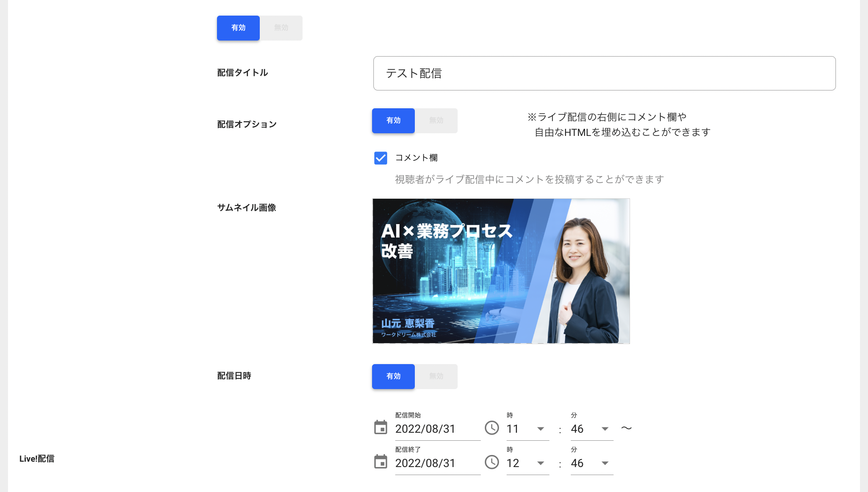The image size is (868, 492).
Task: Enable 配信オプション with the 有効 button
Action: tap(393, 121)
